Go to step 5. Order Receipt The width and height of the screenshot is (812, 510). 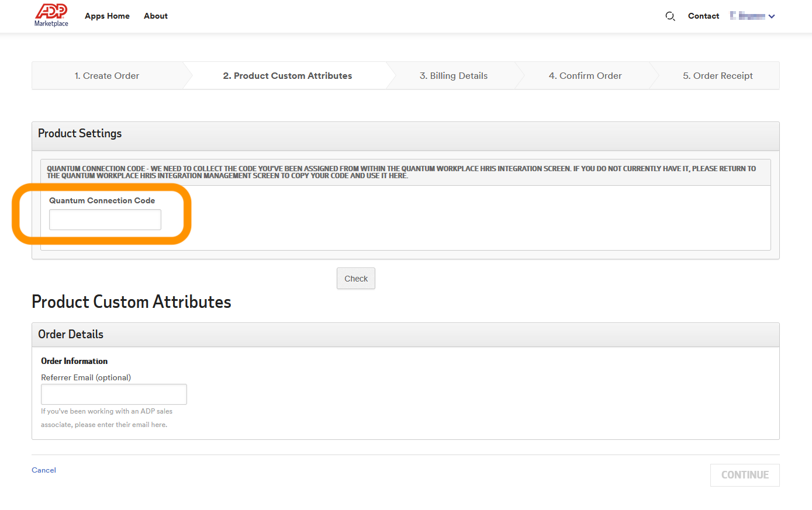click(718, 75)
